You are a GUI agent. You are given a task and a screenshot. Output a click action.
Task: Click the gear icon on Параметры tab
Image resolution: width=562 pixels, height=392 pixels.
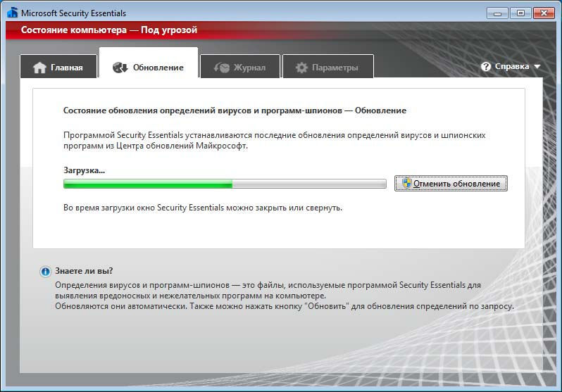click(x=301, y=68)
